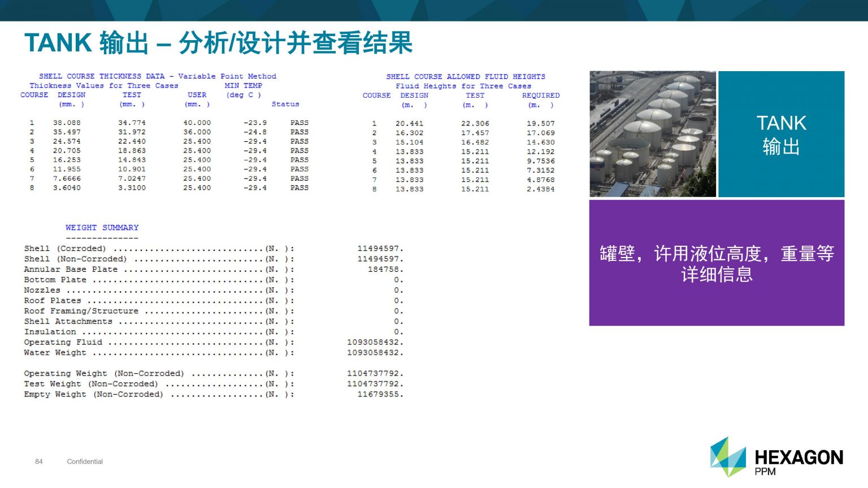Click the Annular Base Plate row label

point(71,269)
